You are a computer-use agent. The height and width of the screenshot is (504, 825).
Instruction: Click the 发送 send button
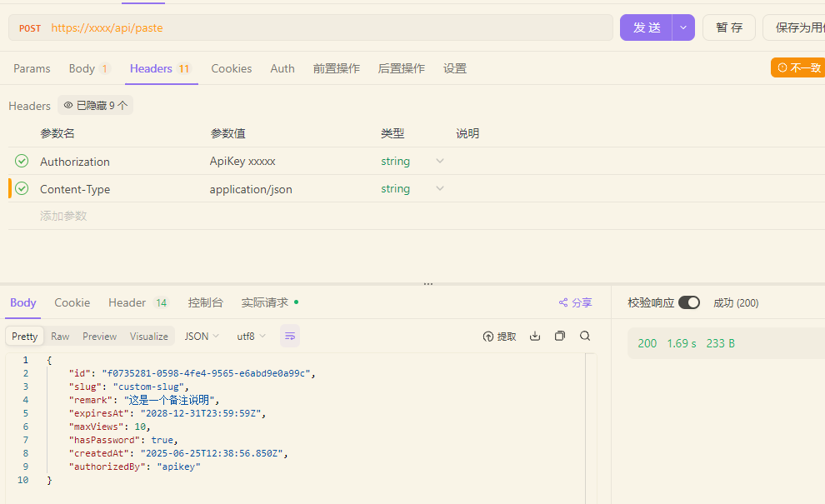point(646,27)
